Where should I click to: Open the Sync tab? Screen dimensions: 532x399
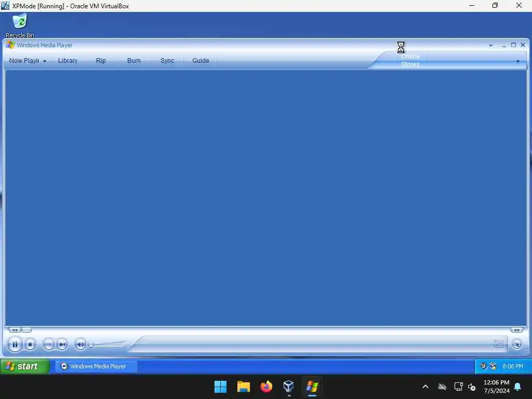167,61
